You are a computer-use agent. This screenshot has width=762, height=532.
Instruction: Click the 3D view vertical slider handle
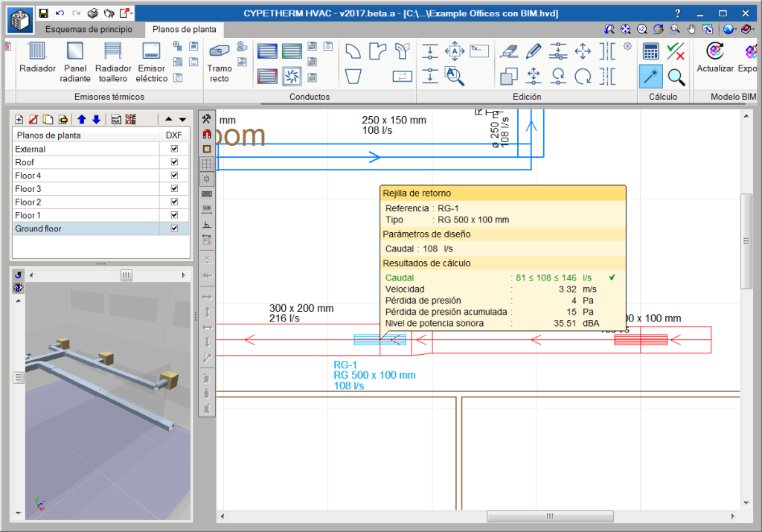pos(18,377)
